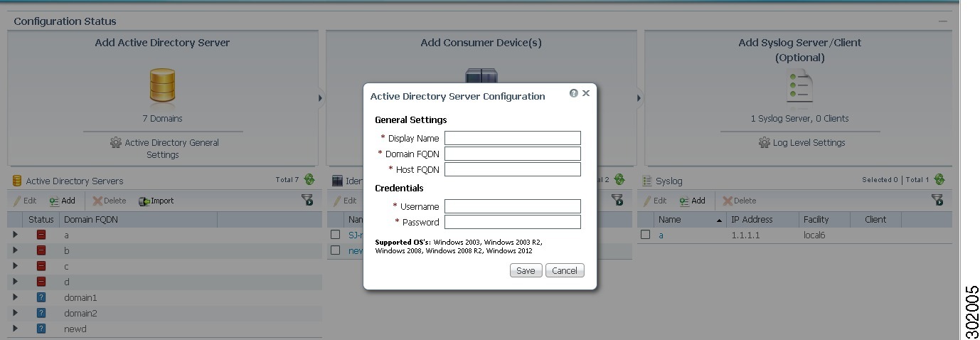This screenshot has height=340, width=980.
Task: Add a Syslog server
Action: point(693,201)
